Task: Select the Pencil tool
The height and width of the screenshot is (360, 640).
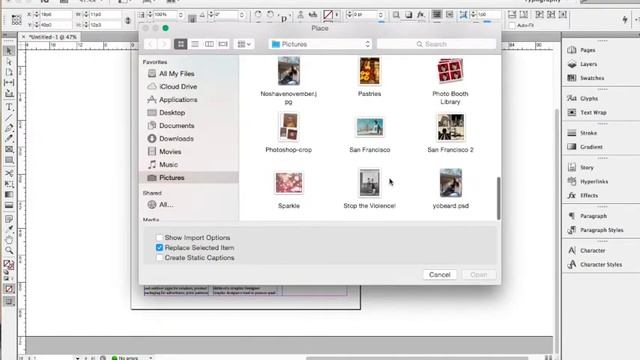Action: click(9, 138)
